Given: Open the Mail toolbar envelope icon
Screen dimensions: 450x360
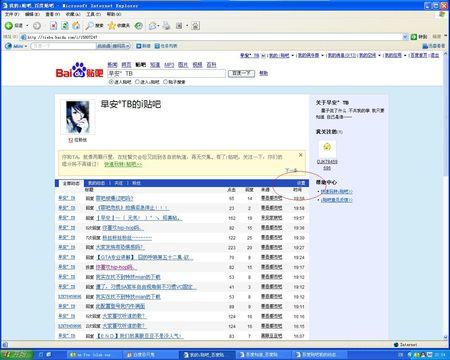Looking at the screenshot, I should point(152,26).
